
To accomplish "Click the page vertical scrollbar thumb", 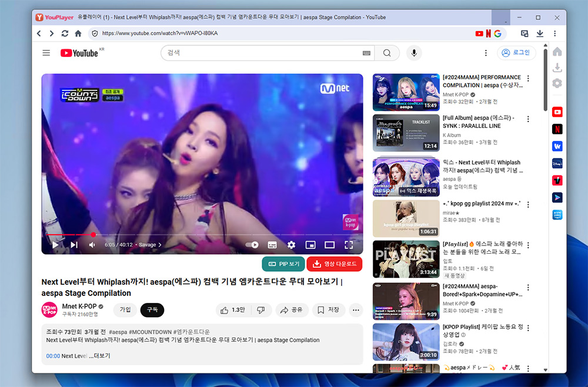I will (x=545, y=79).
